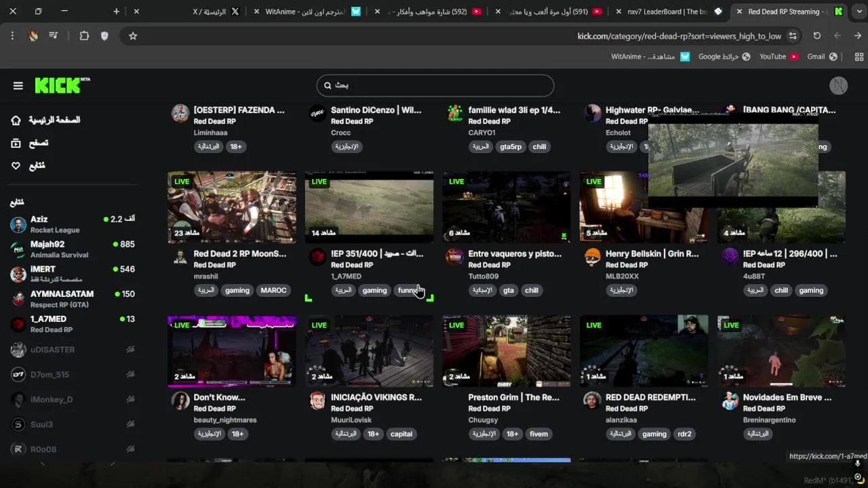The image size is (868, 488).
Task: Click the MuuriLovisk channel avatar
Action: 317,401
